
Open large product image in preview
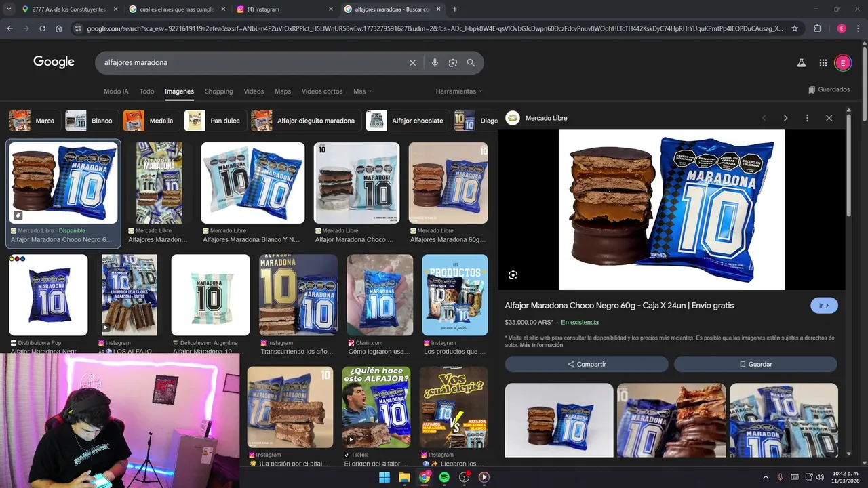tap(671, 210)
